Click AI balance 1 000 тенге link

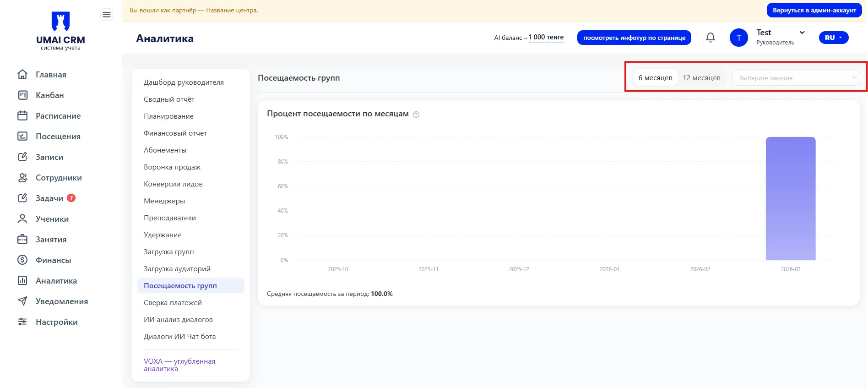tap(546, 38)
